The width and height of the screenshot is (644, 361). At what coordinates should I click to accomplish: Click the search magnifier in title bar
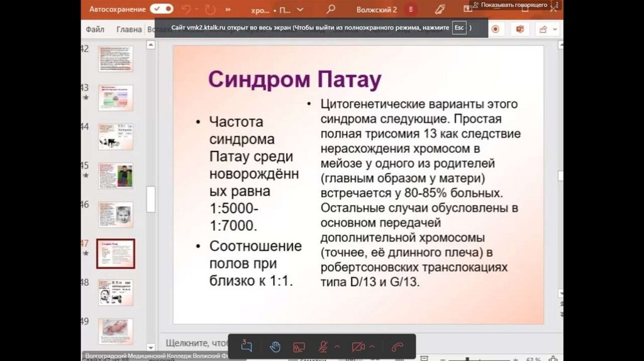[x=331, y=9]
